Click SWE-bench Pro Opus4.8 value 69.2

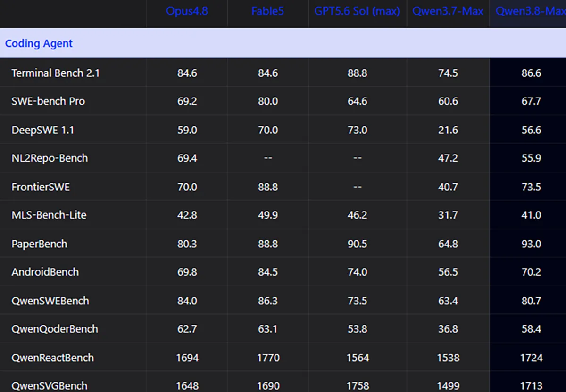coord(187,101)
